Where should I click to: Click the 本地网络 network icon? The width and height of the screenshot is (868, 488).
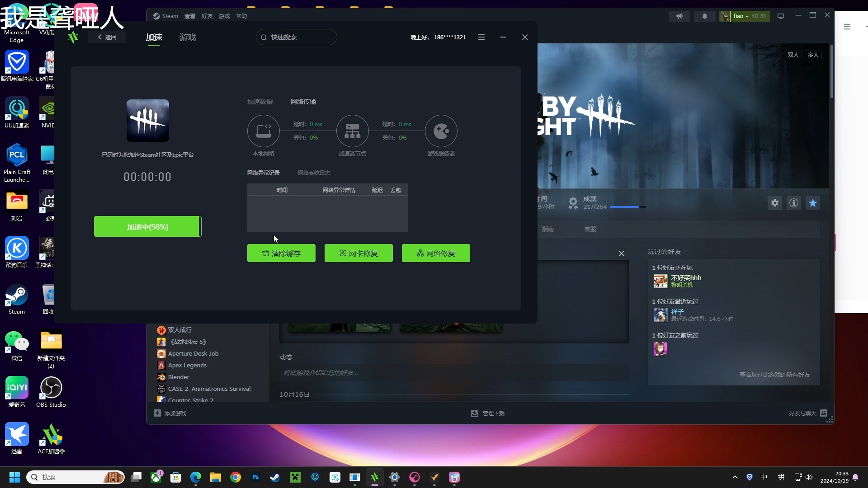(x=263, y=131)
